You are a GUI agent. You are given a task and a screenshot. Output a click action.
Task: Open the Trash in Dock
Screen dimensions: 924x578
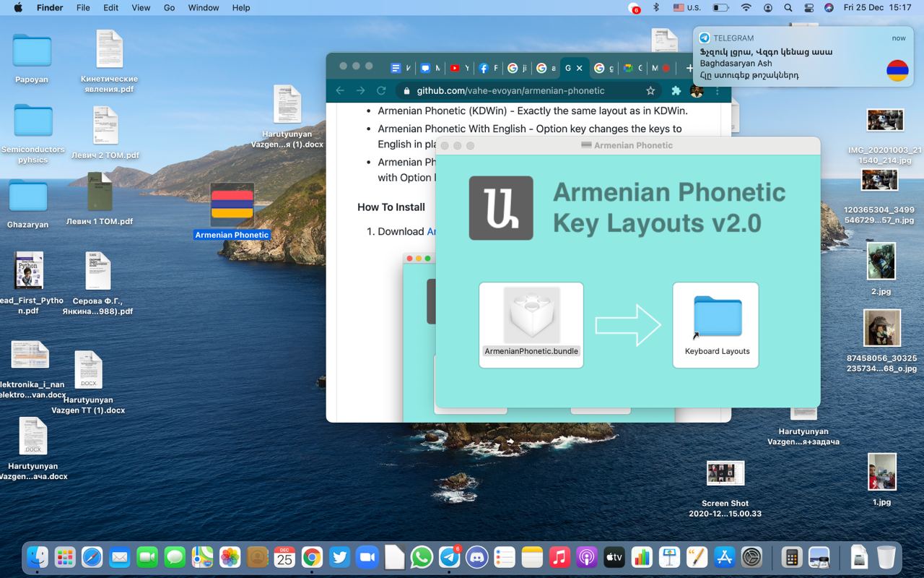(x=886, y=557)
